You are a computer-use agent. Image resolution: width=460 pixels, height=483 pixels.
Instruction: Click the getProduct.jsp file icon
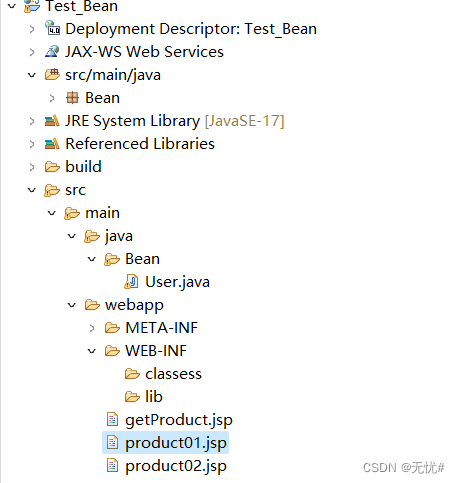(112, 419)
